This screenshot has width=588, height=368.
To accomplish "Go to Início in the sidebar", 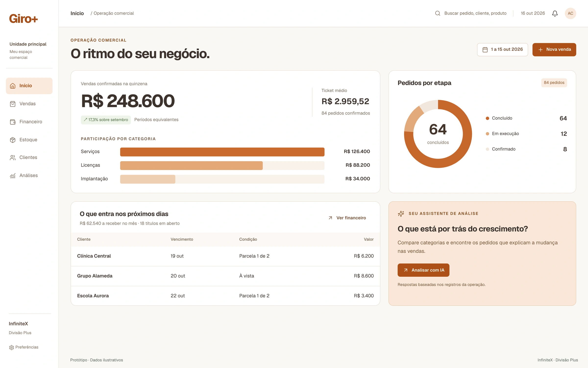I will (29, 86).
